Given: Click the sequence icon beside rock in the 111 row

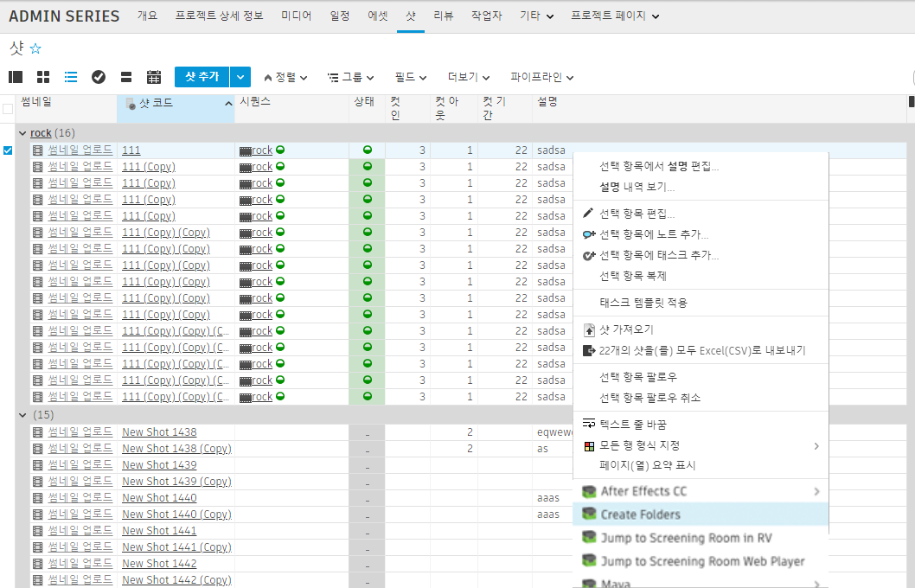Looking at the screenshot, I should (245, 151).
